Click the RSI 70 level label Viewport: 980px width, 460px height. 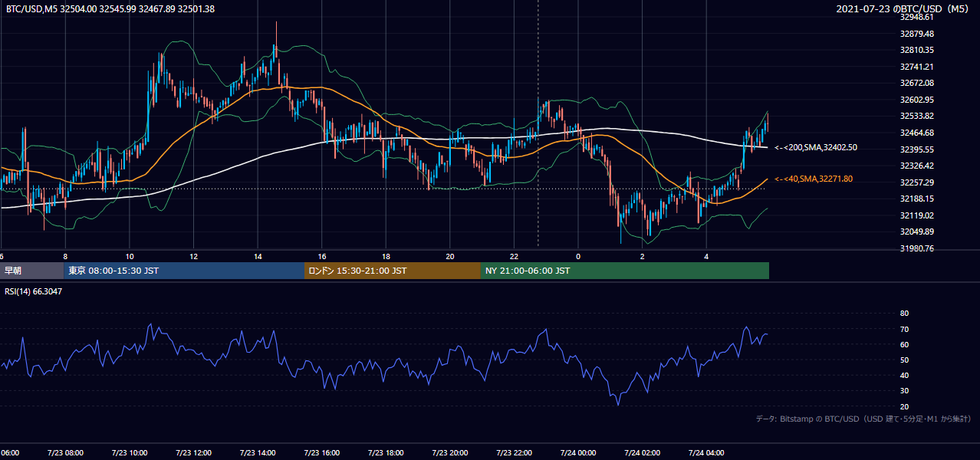pyautogui.click(x=904, y=329)
